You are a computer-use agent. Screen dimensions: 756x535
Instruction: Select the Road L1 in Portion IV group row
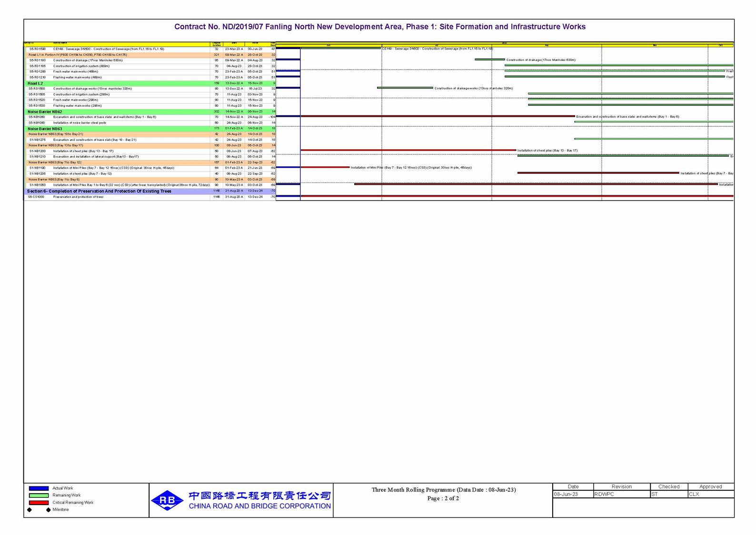150,55
